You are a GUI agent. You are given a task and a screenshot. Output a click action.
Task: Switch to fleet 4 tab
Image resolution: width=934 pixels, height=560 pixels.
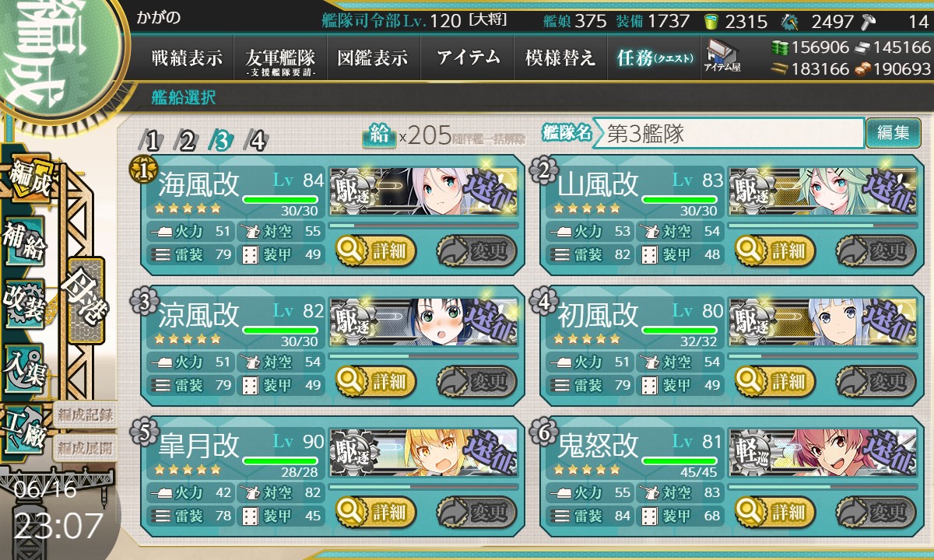point(257,140)
